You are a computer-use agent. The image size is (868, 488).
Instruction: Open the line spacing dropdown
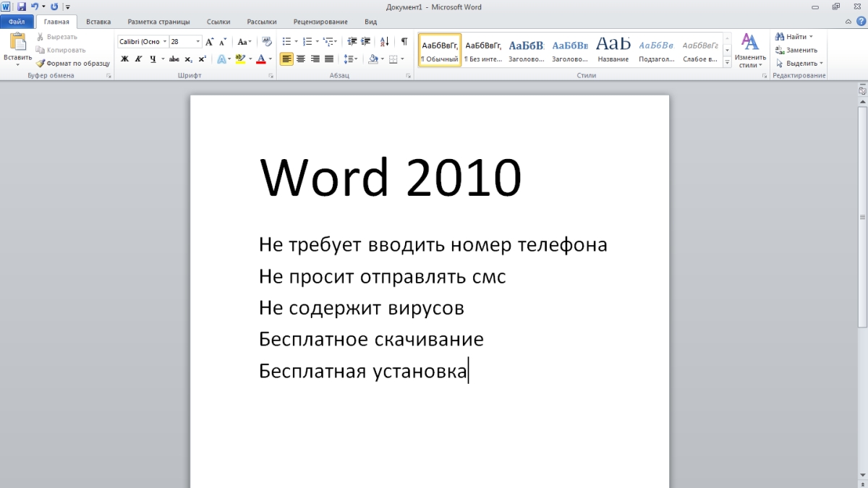[x=351, y=59]
